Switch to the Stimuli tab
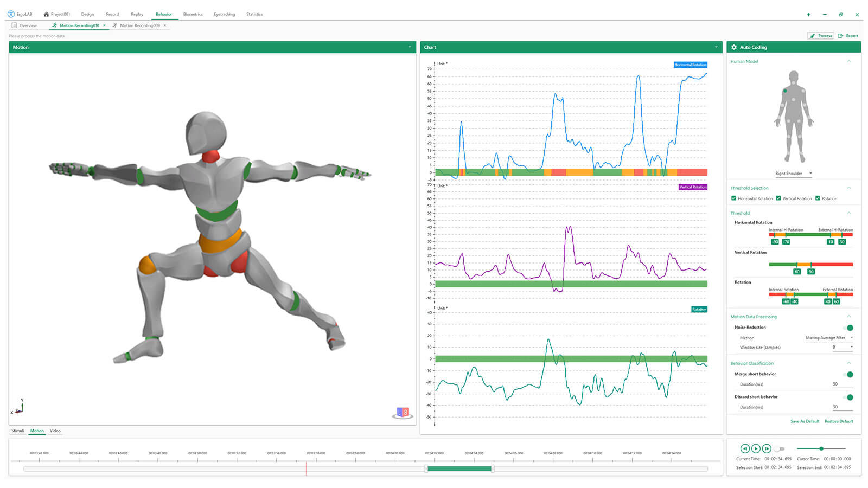The height and width of the screenshot is (488, 868). [18, 431]
